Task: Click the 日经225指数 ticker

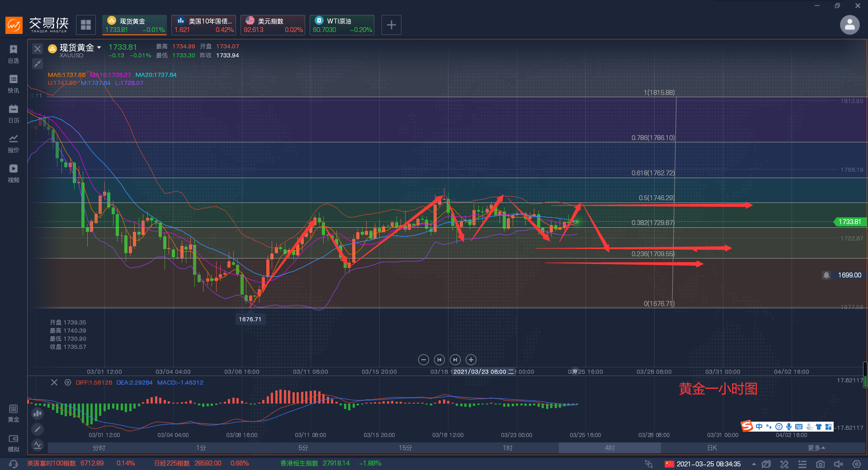Action: [202, 463]
